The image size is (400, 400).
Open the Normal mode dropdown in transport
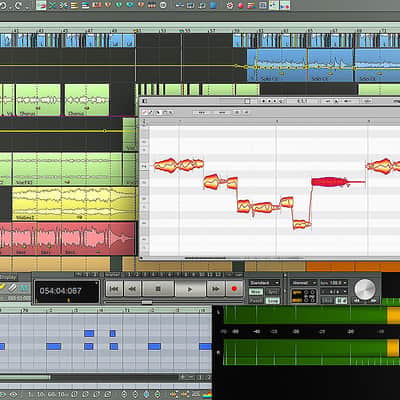303,283
